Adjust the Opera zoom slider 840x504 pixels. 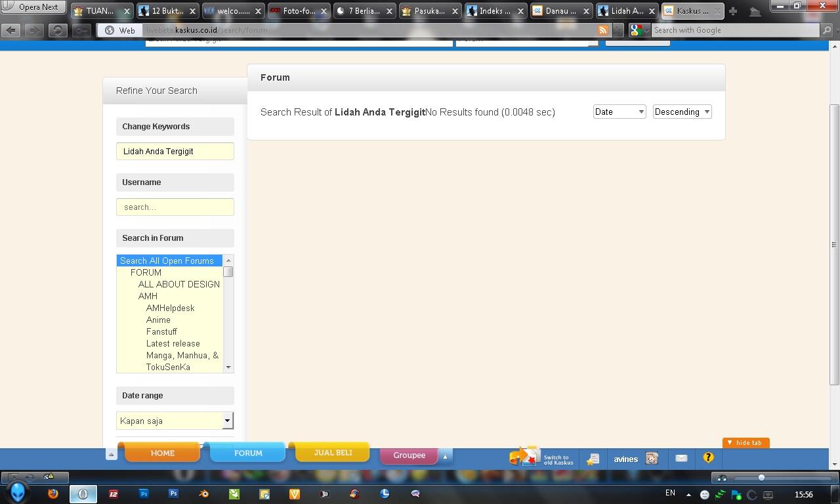click(761, 478)
